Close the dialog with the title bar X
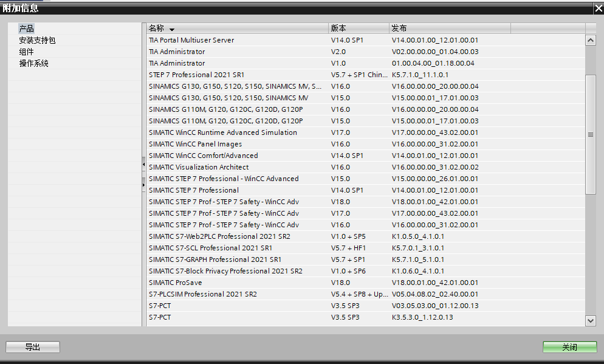 pos(597,8)
